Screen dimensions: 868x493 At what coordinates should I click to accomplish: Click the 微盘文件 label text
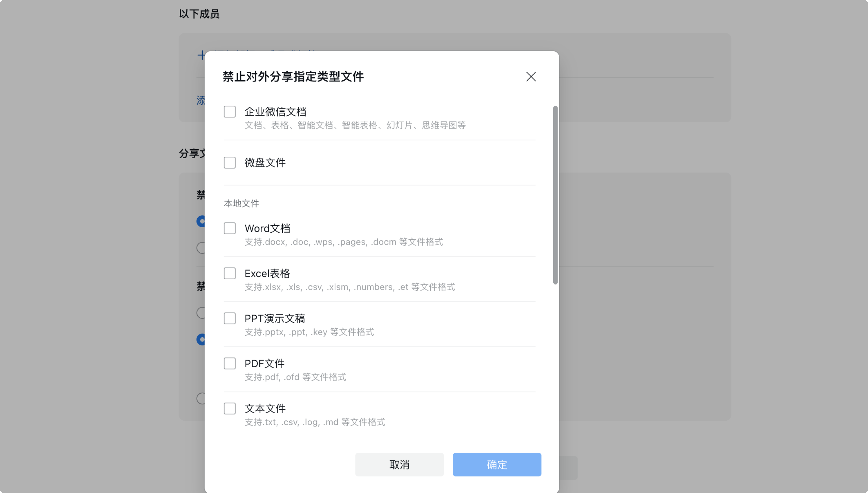(265, 163)
